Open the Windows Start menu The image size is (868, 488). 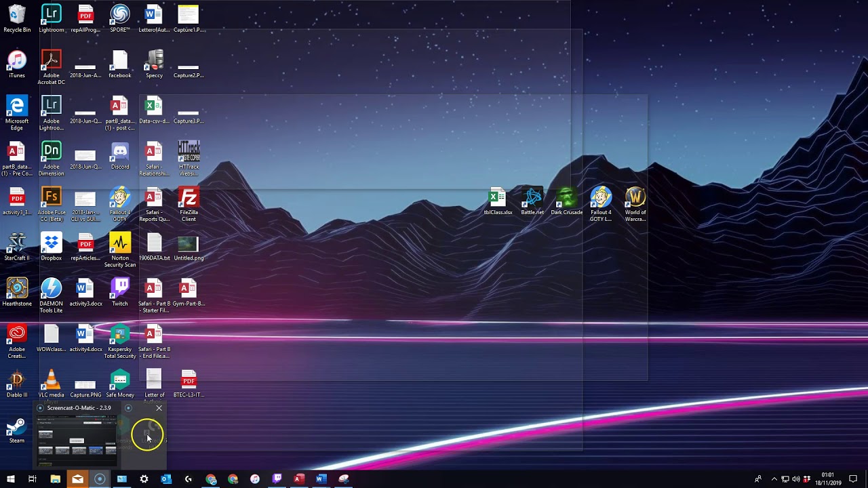pyautogui.click(x=10, y=479)
